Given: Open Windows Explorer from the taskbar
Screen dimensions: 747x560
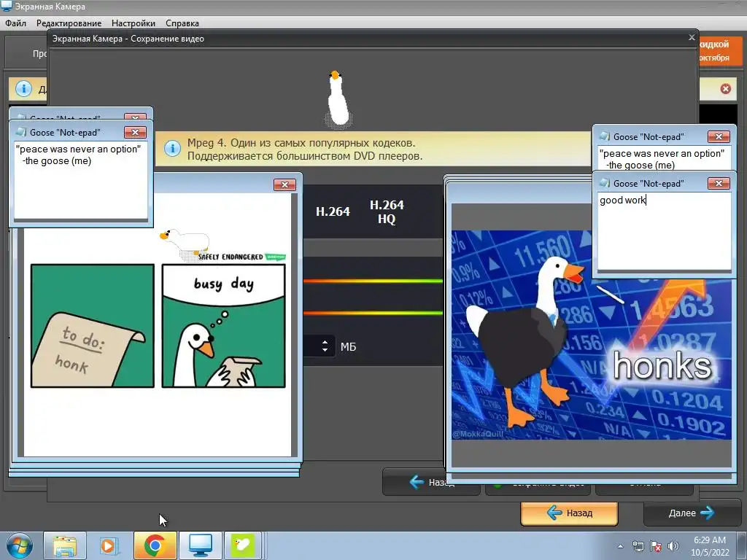Looking at the screenshot, I should [65, 545].
